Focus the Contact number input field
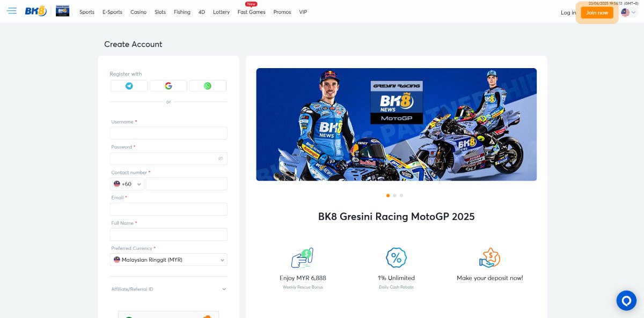The width and height of the screenshot is (644, 318). 187,184
